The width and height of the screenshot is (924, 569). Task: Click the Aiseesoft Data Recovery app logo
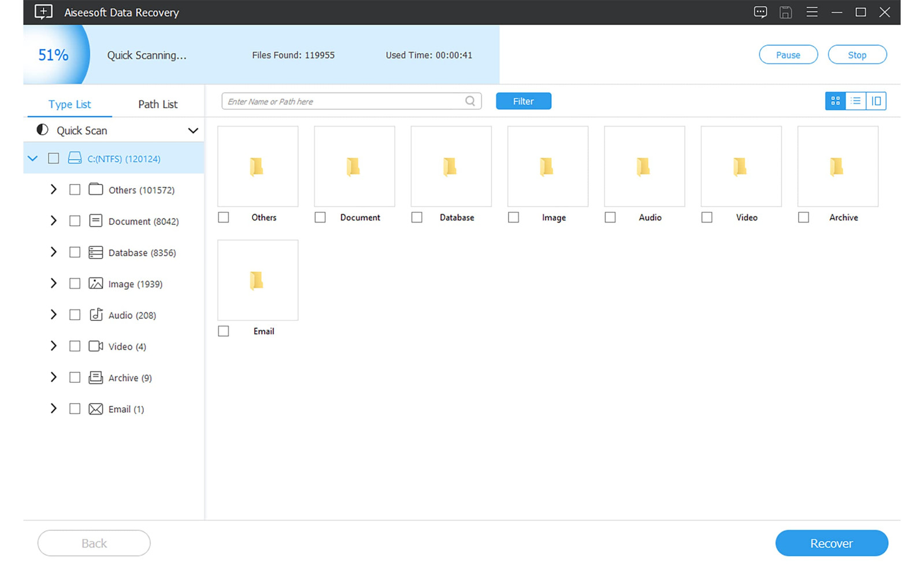tap(43, 12)
